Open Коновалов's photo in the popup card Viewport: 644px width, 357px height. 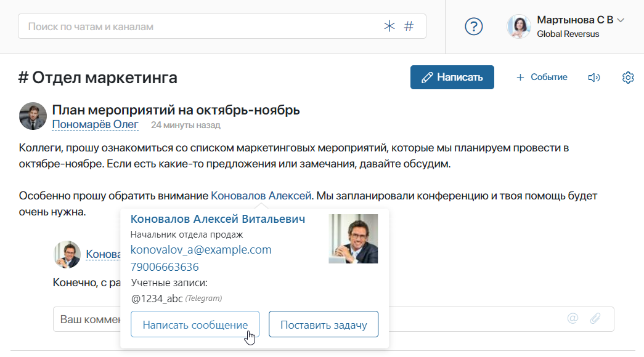point(353,238)
